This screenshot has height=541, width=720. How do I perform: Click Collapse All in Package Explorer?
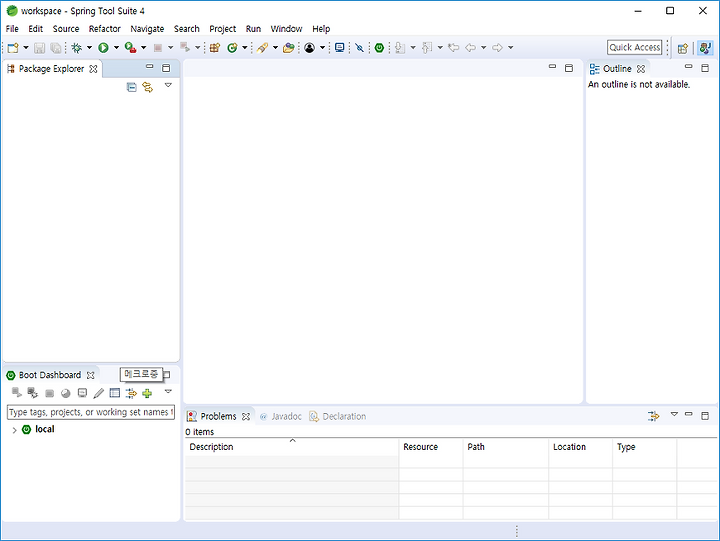coord(131,87)
